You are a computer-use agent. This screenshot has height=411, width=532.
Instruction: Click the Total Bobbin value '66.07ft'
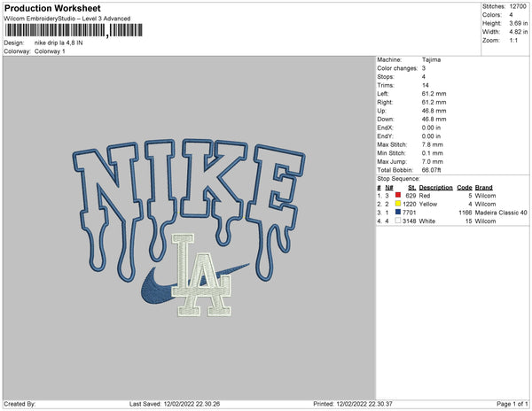[x=431, y=170]
